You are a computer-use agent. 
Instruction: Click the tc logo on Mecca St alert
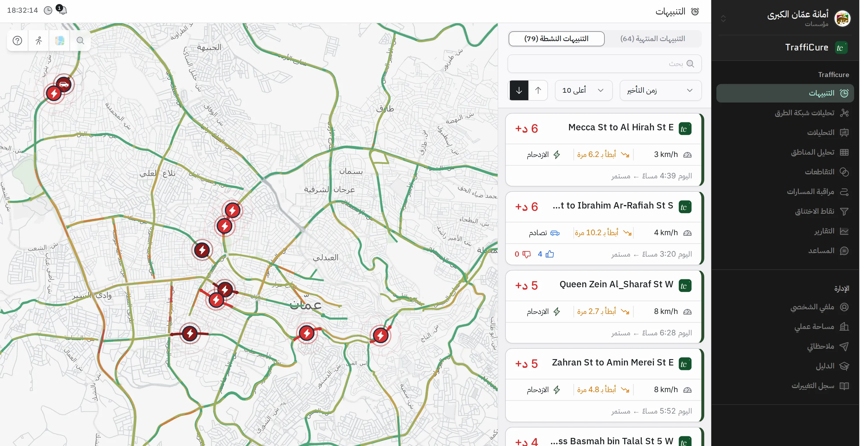[685, 129]
